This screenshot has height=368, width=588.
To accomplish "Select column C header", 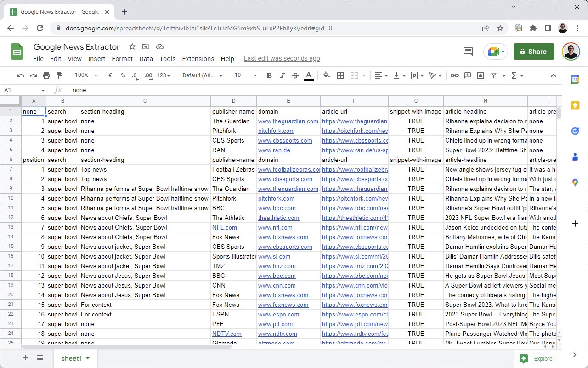I will coord(145,101).
